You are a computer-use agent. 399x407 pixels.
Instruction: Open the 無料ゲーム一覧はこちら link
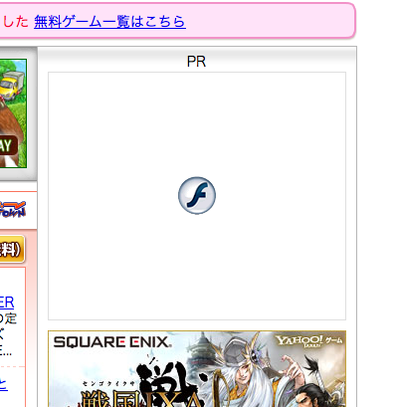[110, 22]
